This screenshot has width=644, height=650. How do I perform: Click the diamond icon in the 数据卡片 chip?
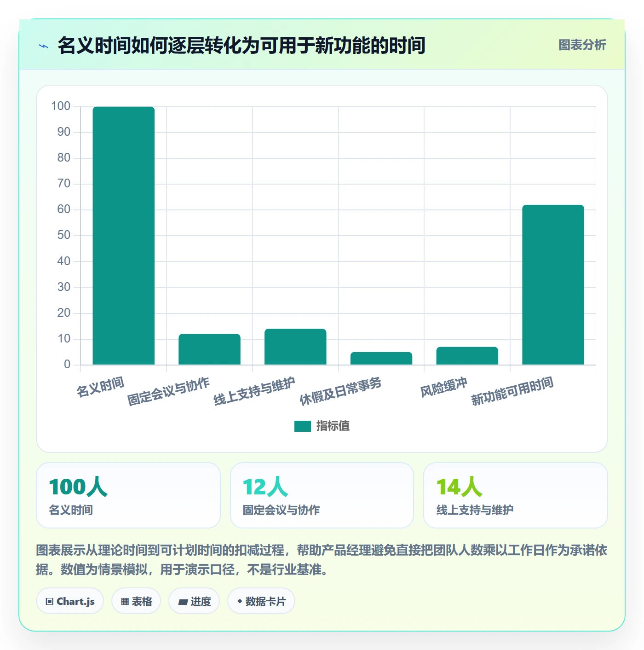(240, 601)
